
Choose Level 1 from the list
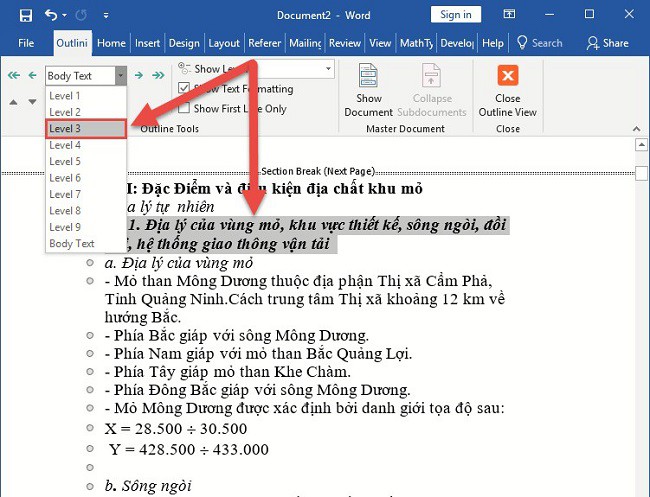point(86,96)
